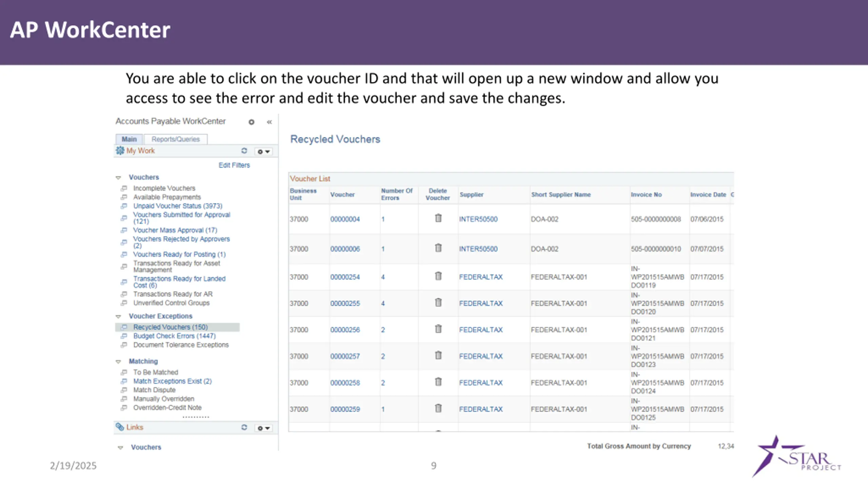Screen dimensions: 868x488
Task: Click icon beside Recycled Vouchers item
Action: (124, 327)
